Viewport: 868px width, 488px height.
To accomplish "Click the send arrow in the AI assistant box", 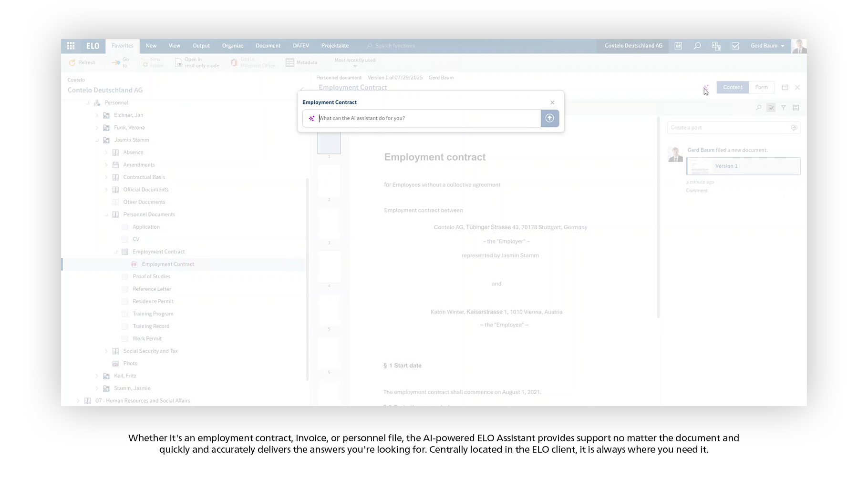I will pos(549,118).
